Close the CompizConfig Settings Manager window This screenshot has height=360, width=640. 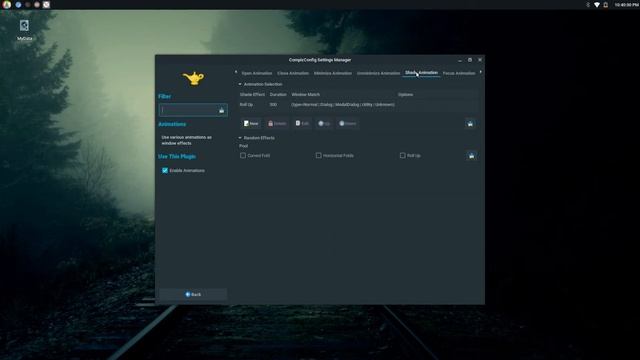click(x=480, y=60)
